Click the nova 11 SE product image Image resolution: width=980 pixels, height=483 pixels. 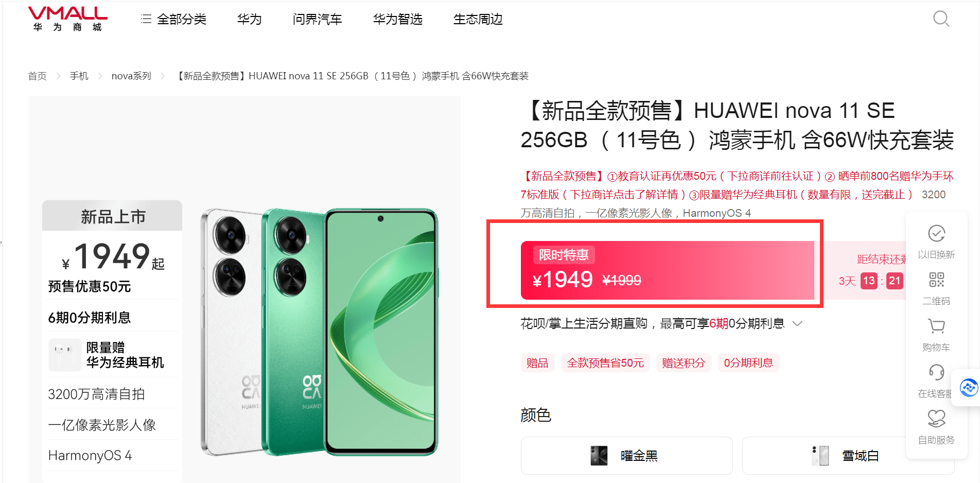[x=319, y=332]
